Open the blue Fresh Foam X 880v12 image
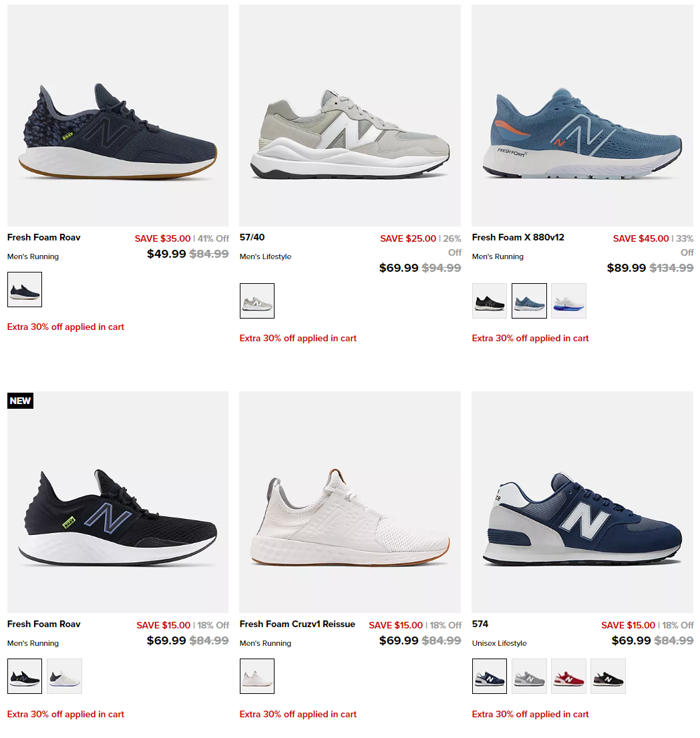Viewport: 700px width, 738px height. [582, 116]
